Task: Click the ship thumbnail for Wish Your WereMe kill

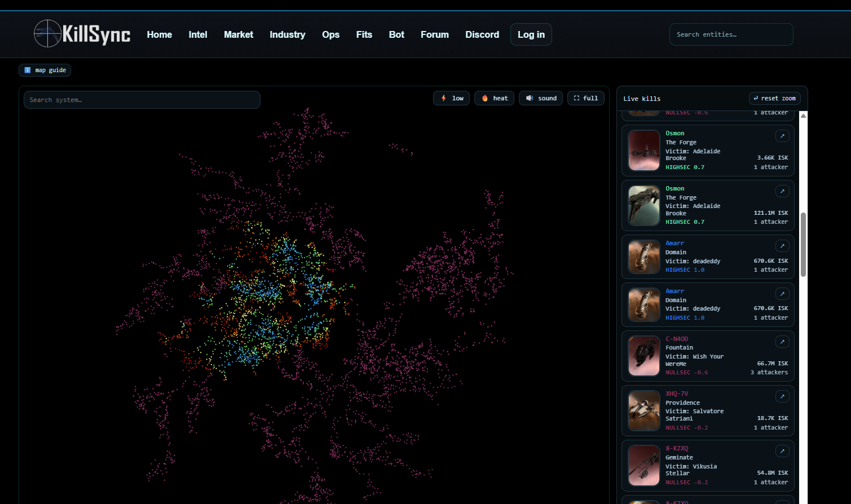Action: 644,356
